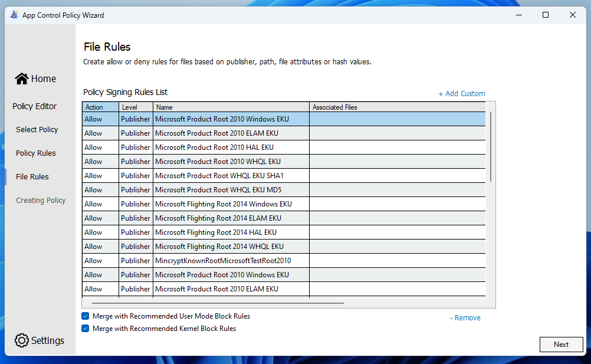Open the Select Policy page
Image resolution: width=591 pixels, height=364 pixels.
point(37,129)
